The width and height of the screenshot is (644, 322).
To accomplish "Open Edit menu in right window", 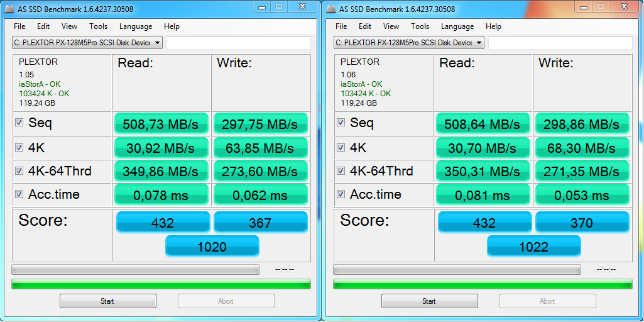I will click(x=364, y=26).
